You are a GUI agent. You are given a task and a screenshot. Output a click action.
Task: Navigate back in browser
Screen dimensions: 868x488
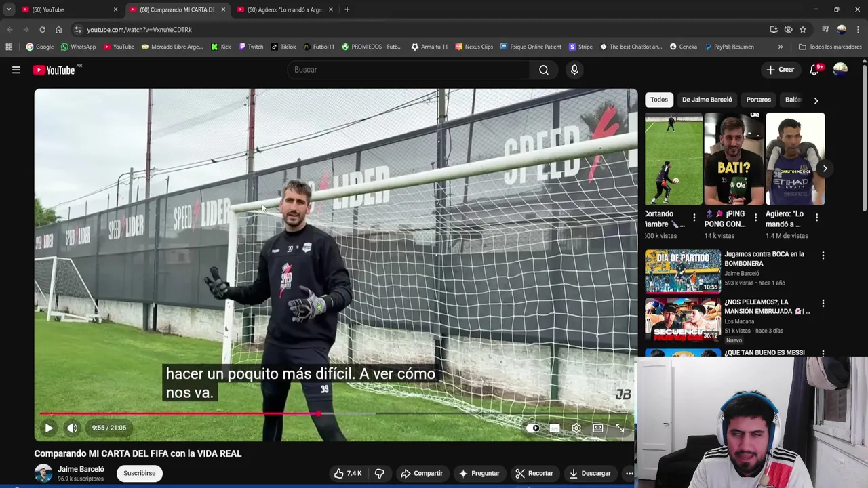click(x=9, y=30)
